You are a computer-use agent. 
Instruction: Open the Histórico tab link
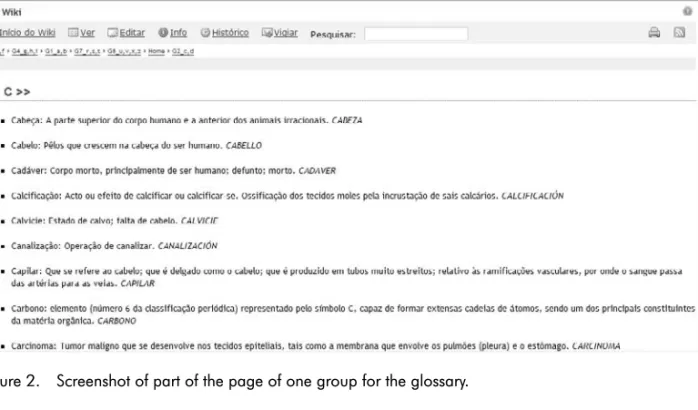tap(230, 32)
